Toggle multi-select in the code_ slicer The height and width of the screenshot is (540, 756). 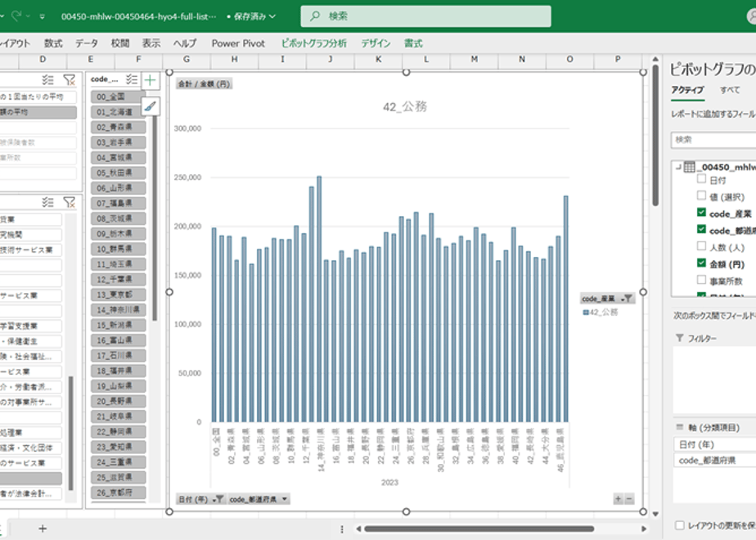tap(131, 79)
